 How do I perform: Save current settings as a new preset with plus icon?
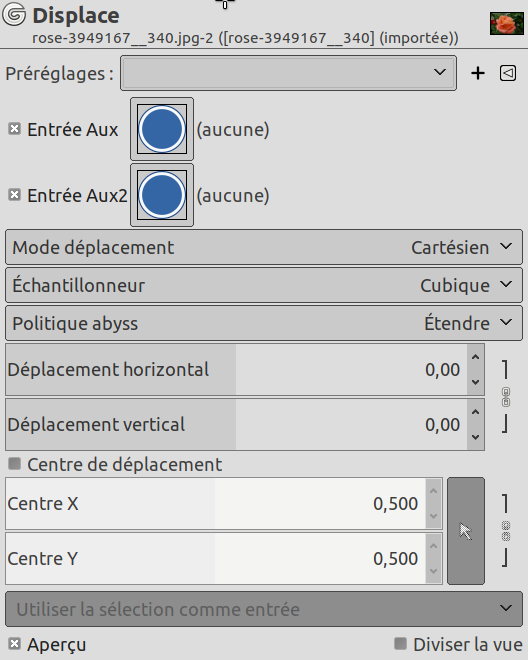point(478,73)
